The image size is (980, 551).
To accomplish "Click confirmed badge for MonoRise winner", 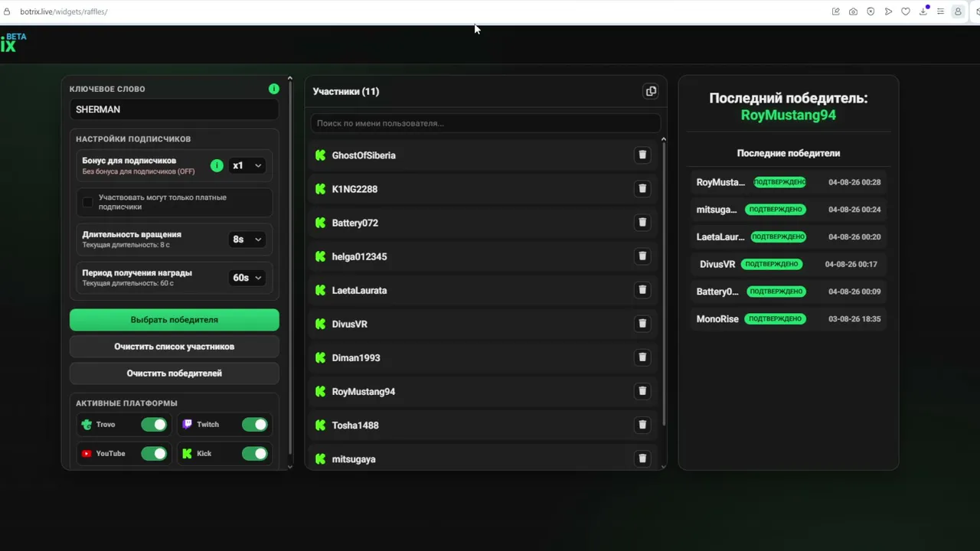I will (x=776, y=318).
